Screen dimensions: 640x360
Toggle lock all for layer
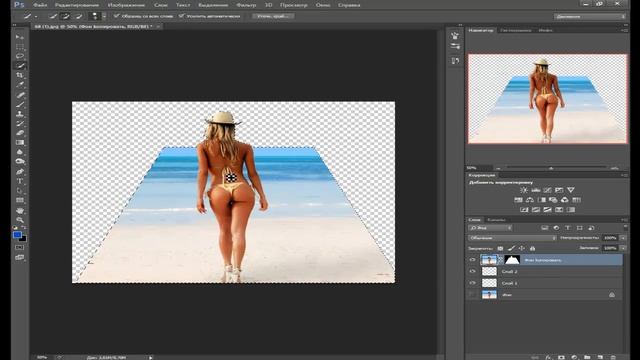532,248
